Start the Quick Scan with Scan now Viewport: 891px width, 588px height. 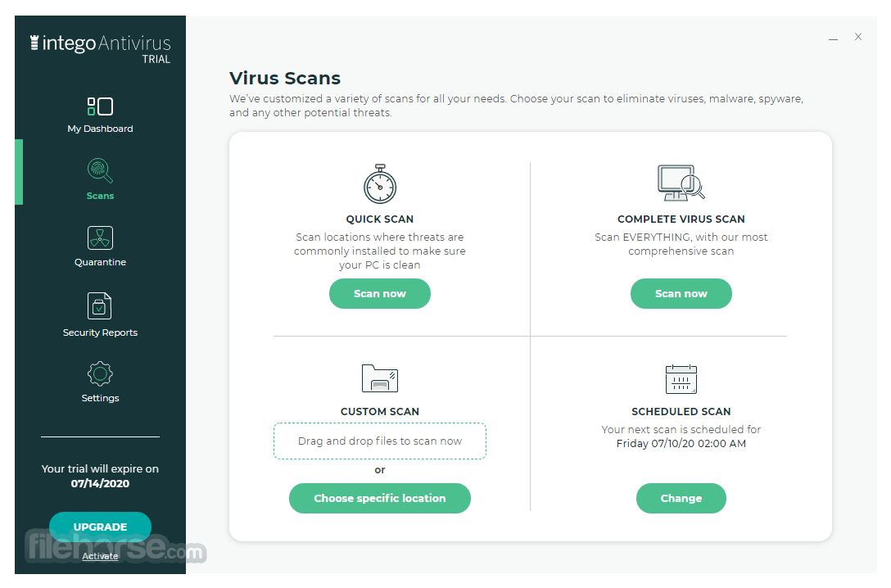(x=380, y=294)
